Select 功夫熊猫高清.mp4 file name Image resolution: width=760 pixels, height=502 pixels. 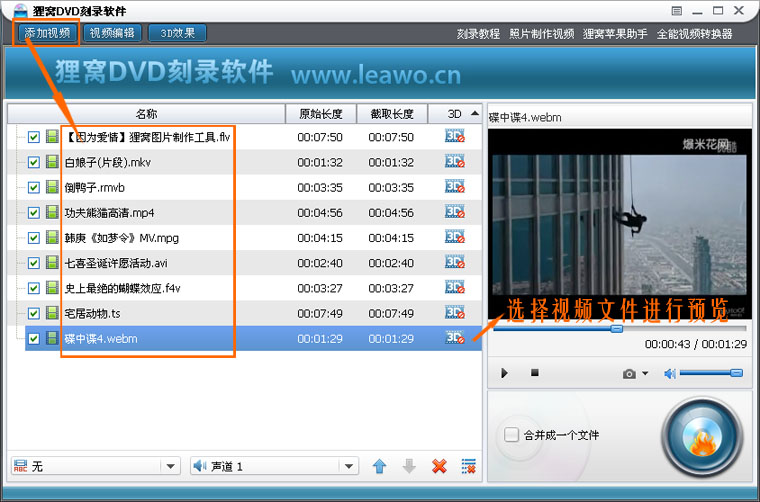click(110, 213)
